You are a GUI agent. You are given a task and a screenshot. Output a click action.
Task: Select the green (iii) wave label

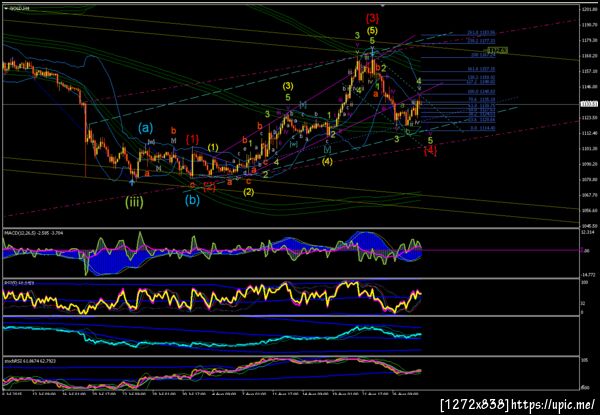134,202
